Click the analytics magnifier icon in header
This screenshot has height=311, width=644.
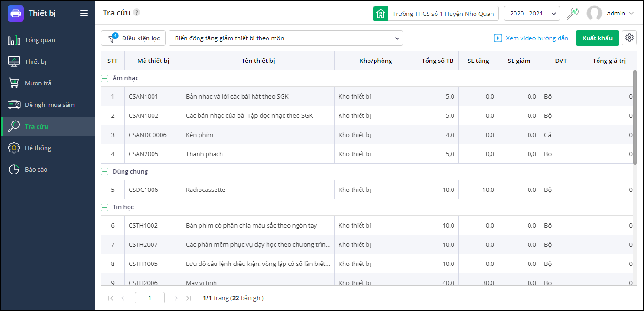[x=573, y=14]
